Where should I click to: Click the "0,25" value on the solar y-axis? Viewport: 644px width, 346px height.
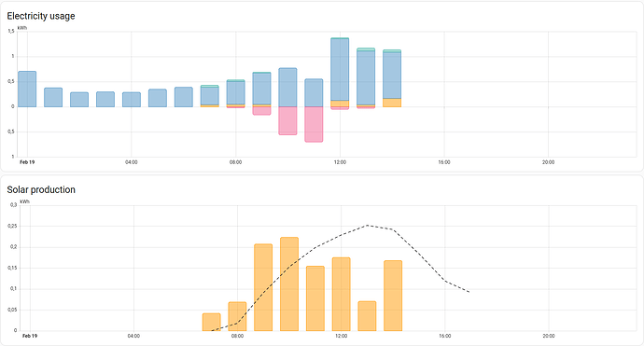click(x=12, y=226)
